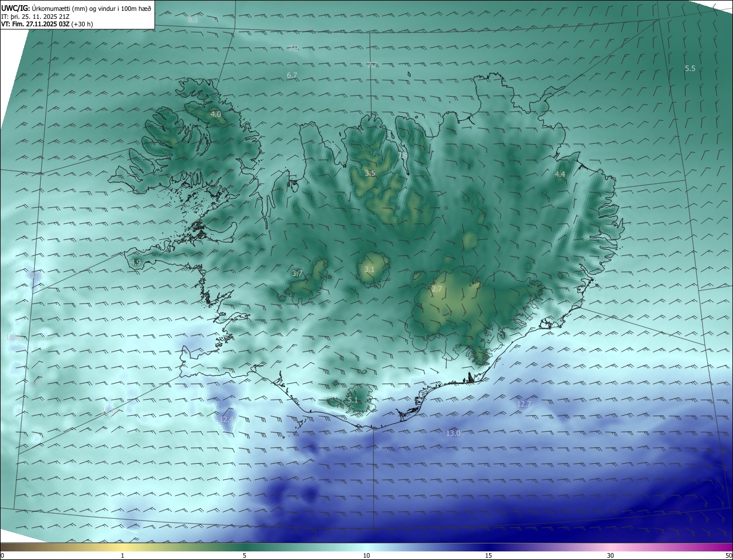733x560 pixels.
Task: Click the 5.1 value near the south coast
Action: pyautogui.click(x=352, y=400)
